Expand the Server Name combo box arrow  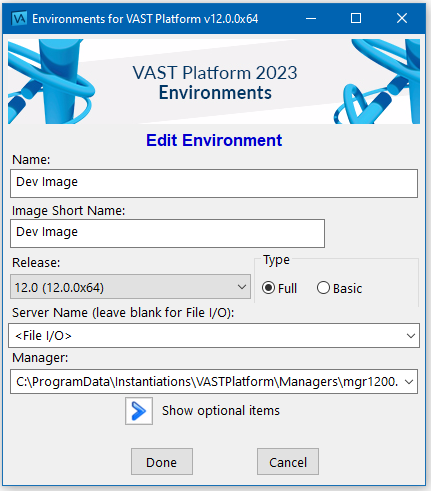(x=411, y=336)
